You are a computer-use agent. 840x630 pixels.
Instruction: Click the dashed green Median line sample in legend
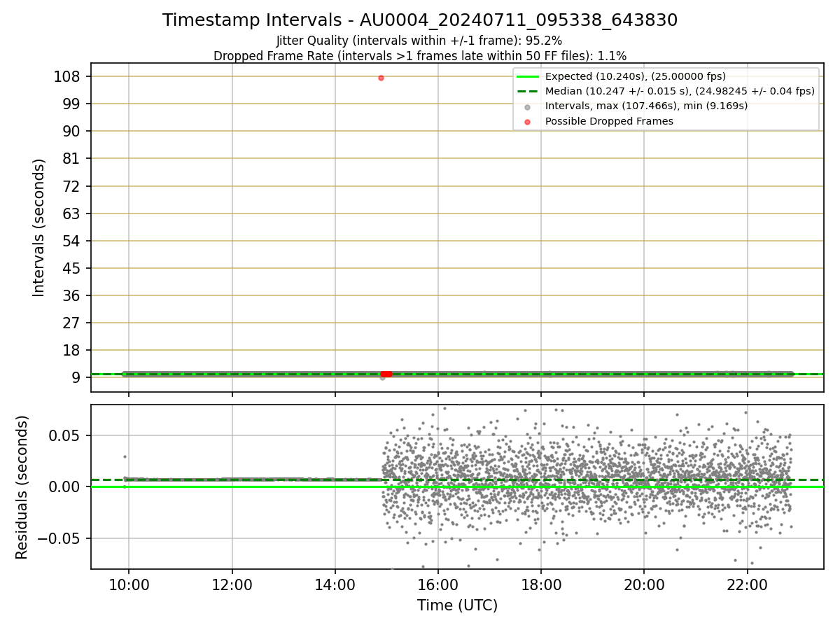(528, 91)
